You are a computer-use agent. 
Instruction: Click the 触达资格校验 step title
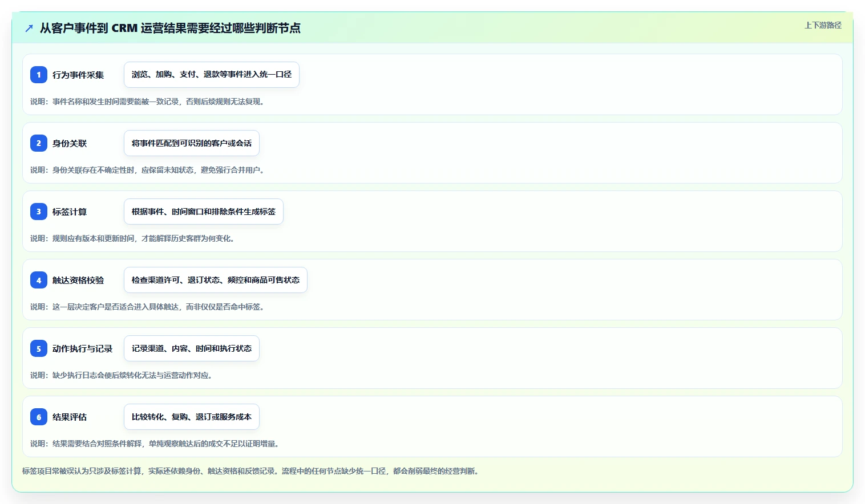coord(78,280)
